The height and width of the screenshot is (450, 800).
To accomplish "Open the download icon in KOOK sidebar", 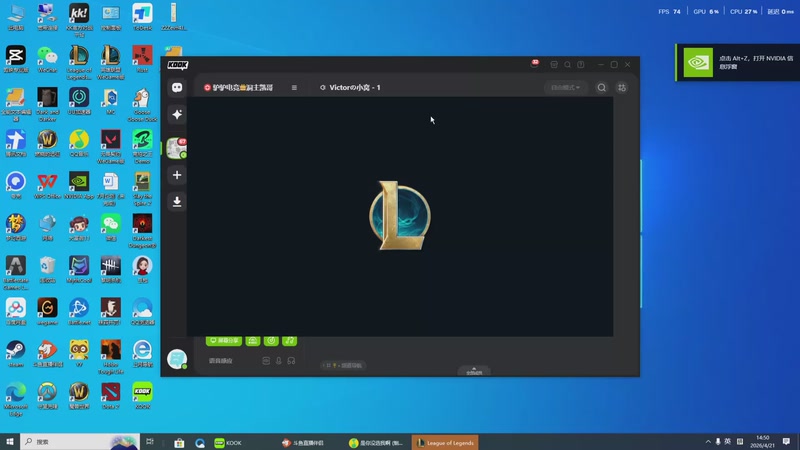I will [x=177, y=202].
